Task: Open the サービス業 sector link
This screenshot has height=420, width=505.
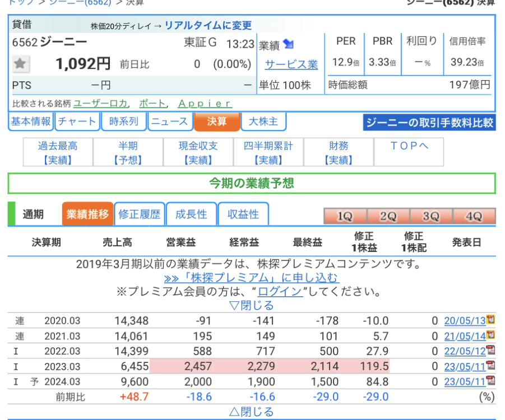Action: point(291,64)
